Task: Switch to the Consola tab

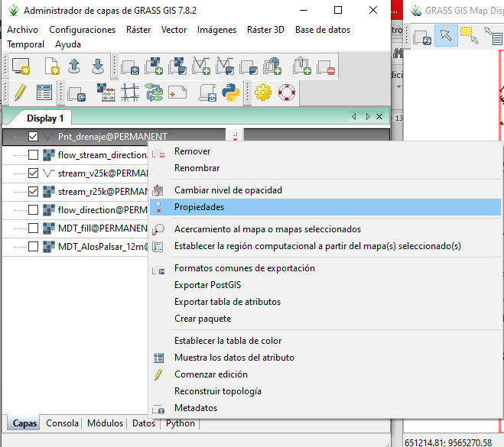Action: (x=62, y=423)
